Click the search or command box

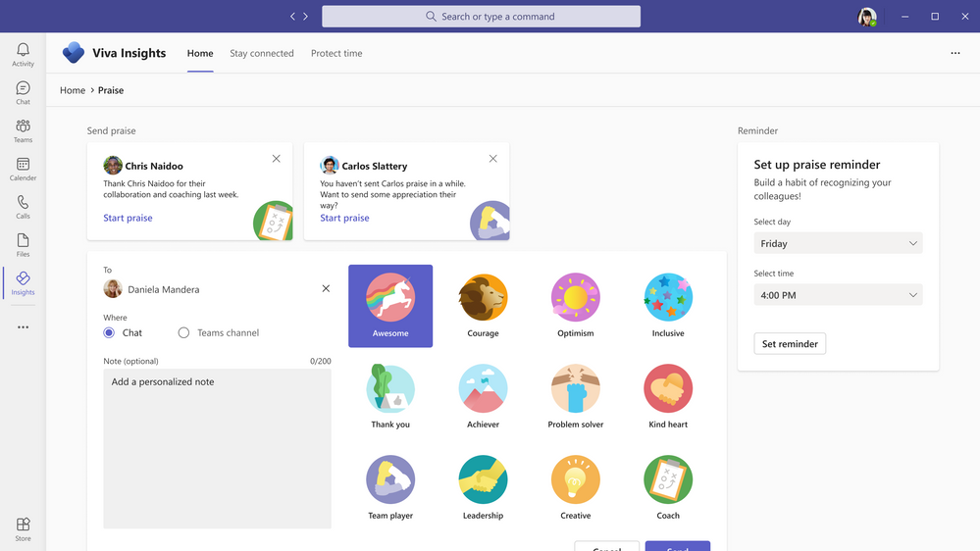(x=482, y=17)
